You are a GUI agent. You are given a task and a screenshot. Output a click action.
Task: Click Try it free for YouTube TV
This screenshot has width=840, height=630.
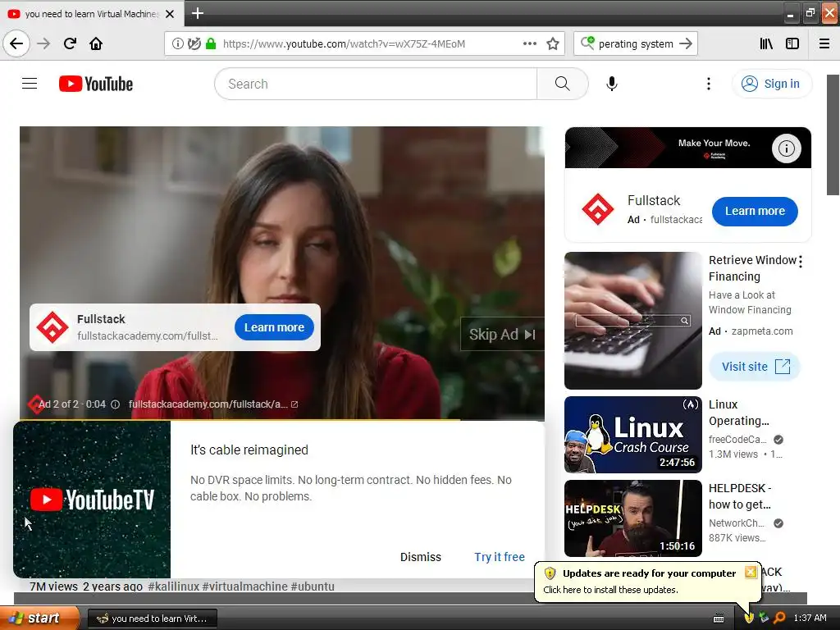(500, 557)
